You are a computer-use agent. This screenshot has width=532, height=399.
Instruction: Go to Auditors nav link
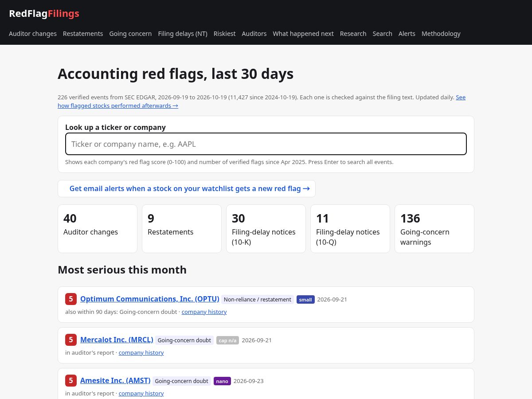(254, 34)
